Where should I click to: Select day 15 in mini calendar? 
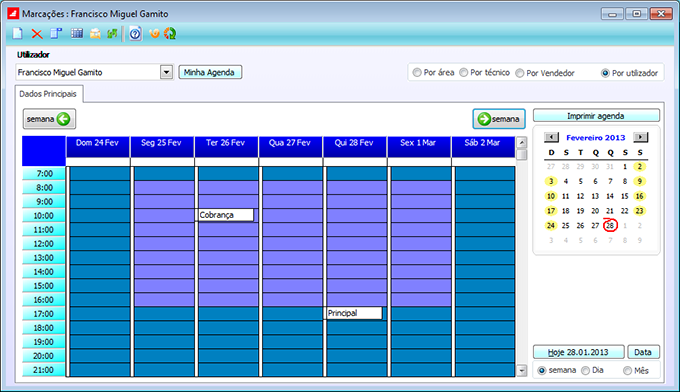click(x=625, y=196)
